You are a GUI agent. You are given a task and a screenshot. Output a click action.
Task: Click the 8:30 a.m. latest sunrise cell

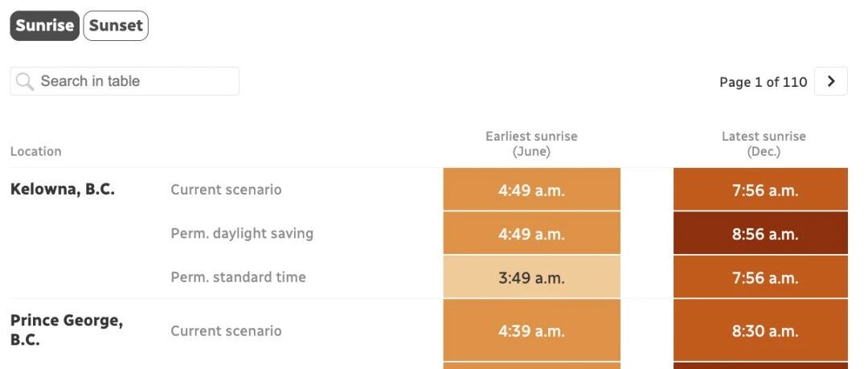point(760,330)
